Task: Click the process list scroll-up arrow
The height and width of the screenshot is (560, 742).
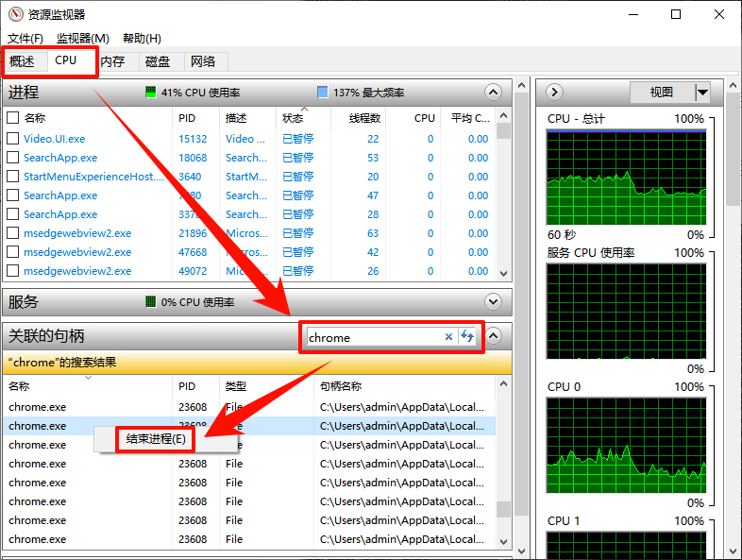Action: pyautogui.click(x=503, y=115)
